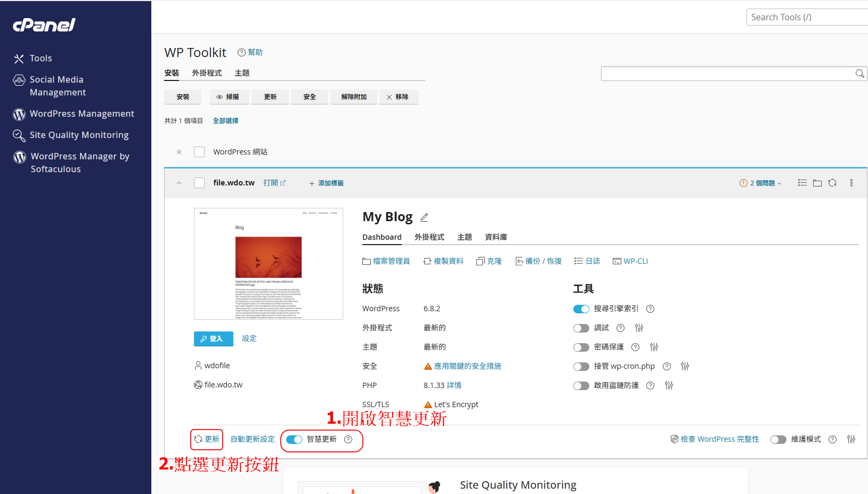Click the pencil icon beside My Blog
The width and height of the screenshot is (868, 494).
[424, 217]
